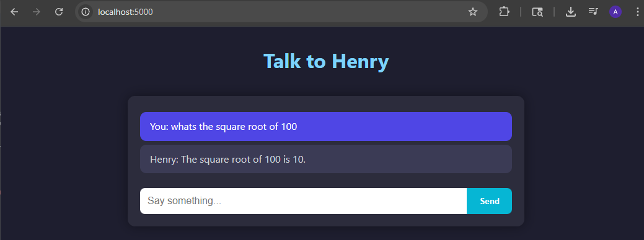Open the Chrome three-dot menu
The image size is (644, 240).
pos(636,12)
